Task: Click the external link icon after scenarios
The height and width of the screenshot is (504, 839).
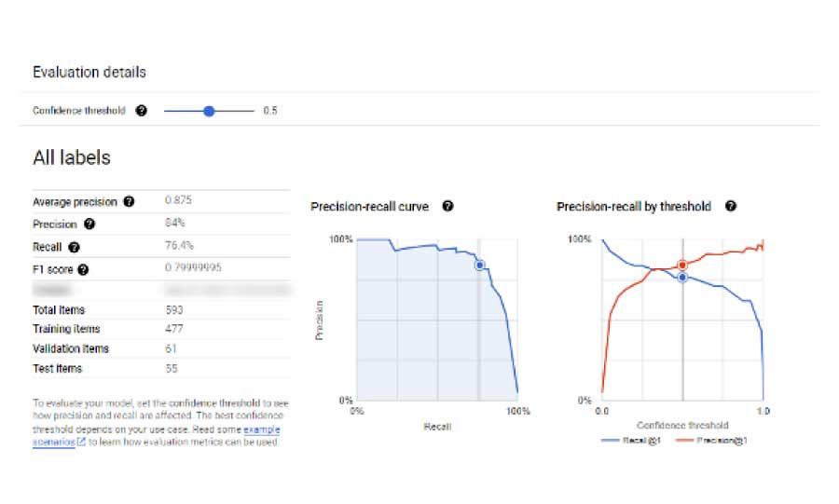Action: [x=81, y=443]
